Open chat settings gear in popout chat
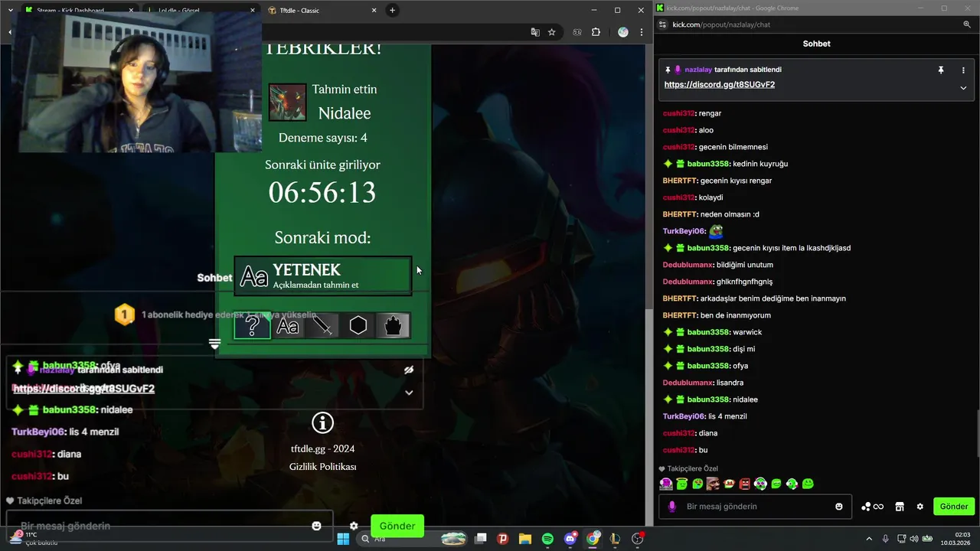This screenshot has height=551, width=980. (920, 507)
